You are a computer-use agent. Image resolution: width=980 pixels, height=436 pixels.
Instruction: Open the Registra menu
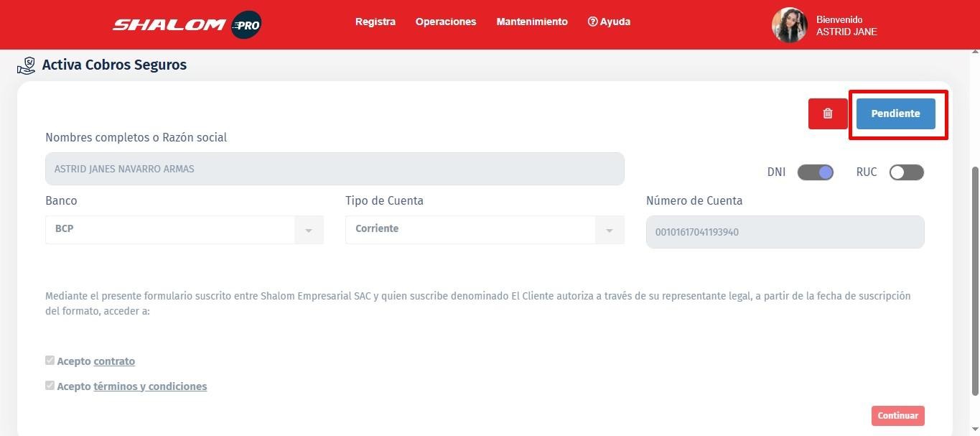coord(375,22)
